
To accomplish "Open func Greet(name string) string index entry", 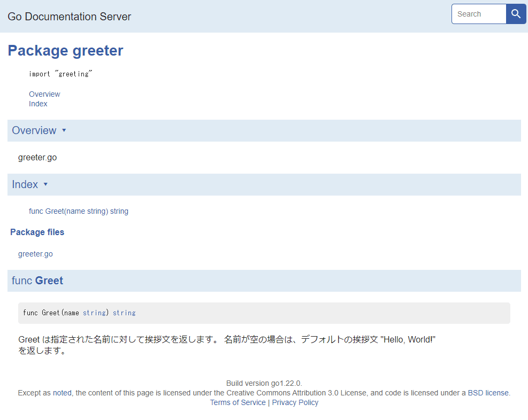I will [79, 211].
